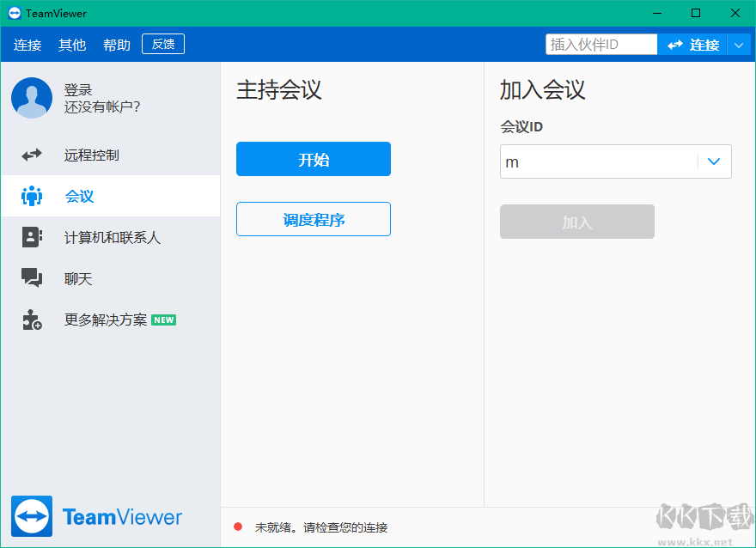Open the 连接 menu
Screen dimensions: 756x548
tap(27, 44)
